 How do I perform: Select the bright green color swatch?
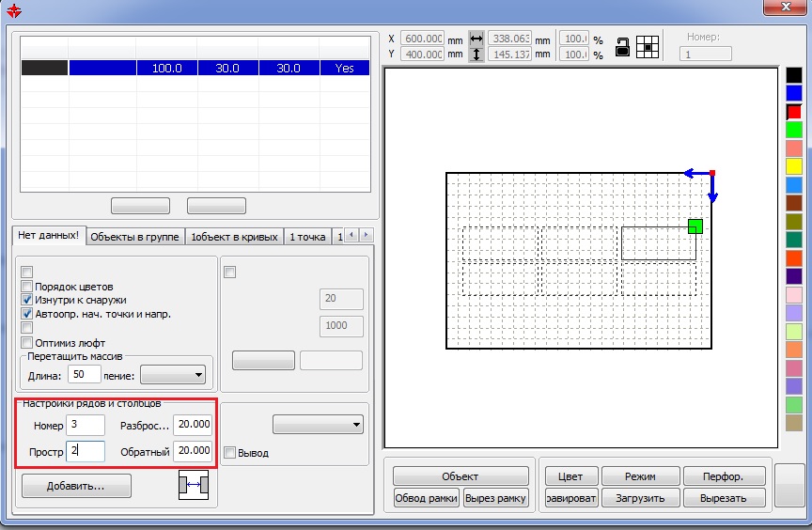794,130
